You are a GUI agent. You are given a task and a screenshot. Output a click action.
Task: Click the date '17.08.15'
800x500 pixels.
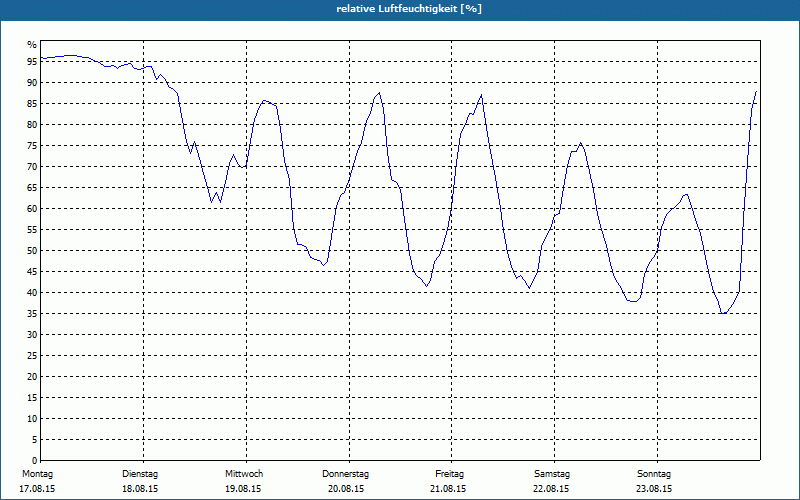[x=37, y=489]
